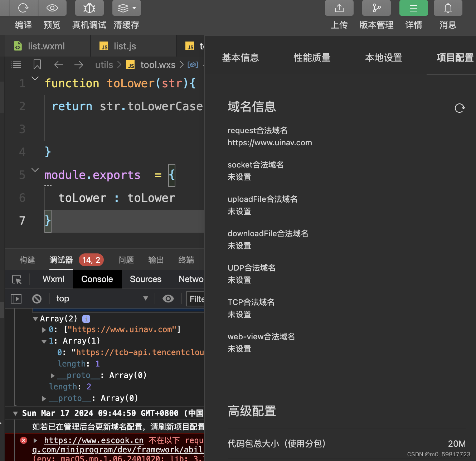The width and height of the screenshot is (476, 461).
Task: Collapse the toLower function at line 1
Action: click(x=35, y=78)
